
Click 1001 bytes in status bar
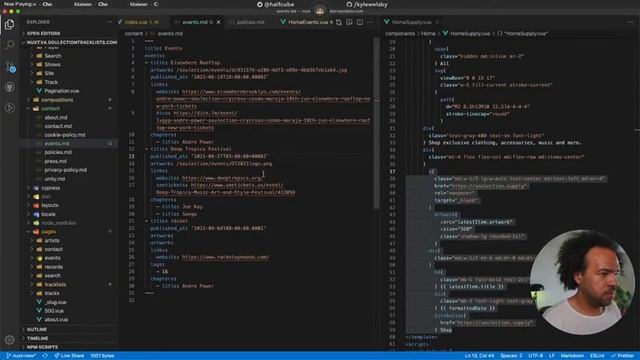pyautogui.click(x=102, y=356)
